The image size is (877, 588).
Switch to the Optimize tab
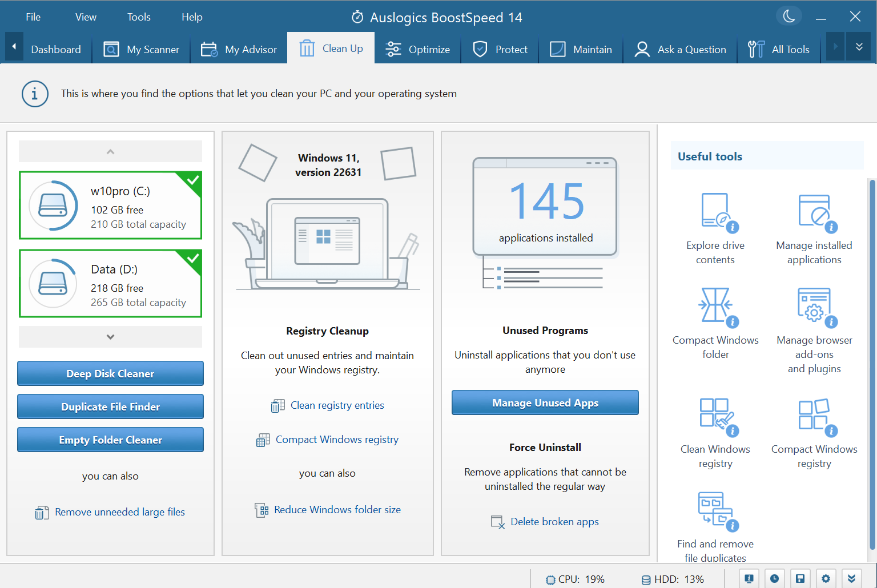(418, 49)
